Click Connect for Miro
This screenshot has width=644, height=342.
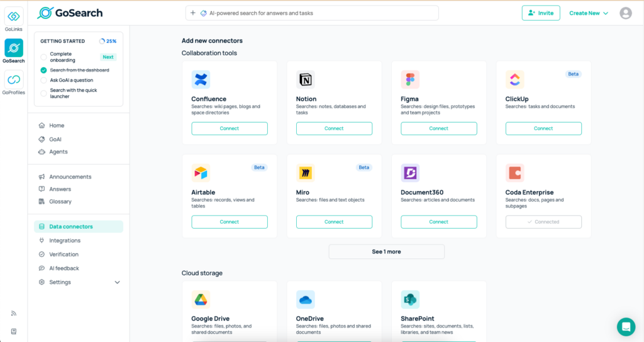pyautogui.click(x=334, y=222)
